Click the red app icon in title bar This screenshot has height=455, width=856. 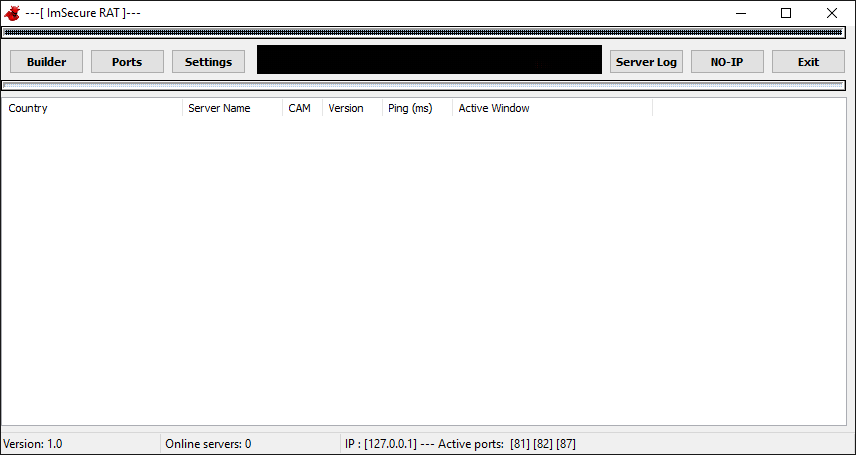click(12, 13)
